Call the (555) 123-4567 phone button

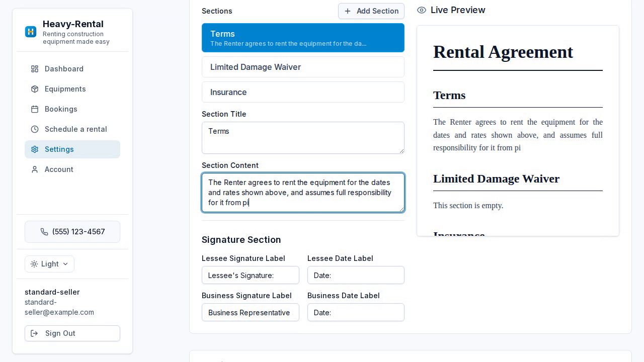[72, 232]
